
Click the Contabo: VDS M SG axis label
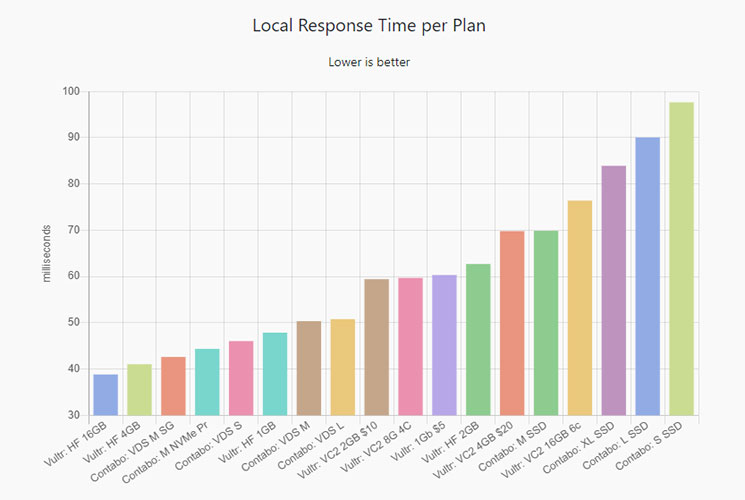[x=132, y=452]
